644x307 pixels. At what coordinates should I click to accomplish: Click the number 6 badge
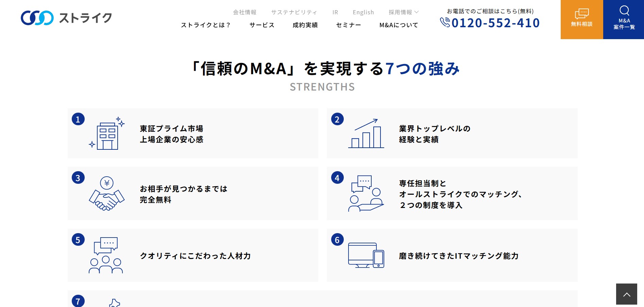(x=337, y=240)
